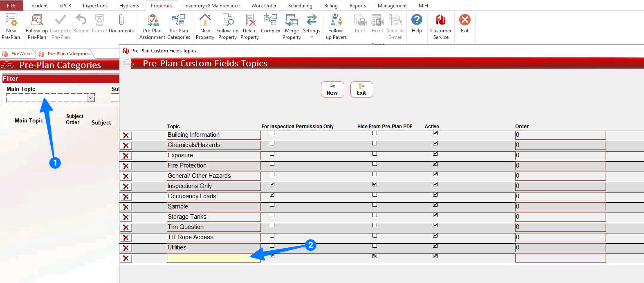Edit the Storage Tanks topic name
The image size is (644, 283).
click(214, 217)
